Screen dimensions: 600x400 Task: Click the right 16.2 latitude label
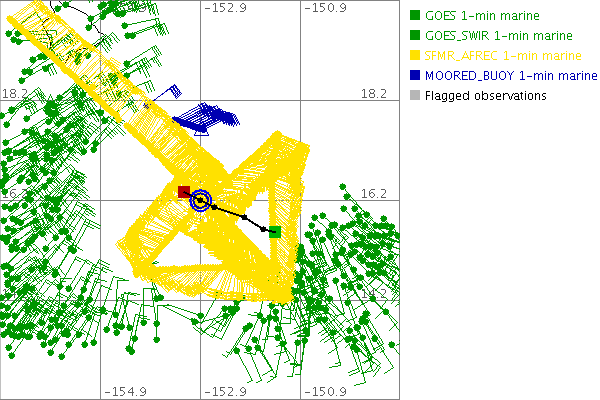pyautogui.click(x=373, y=193)
